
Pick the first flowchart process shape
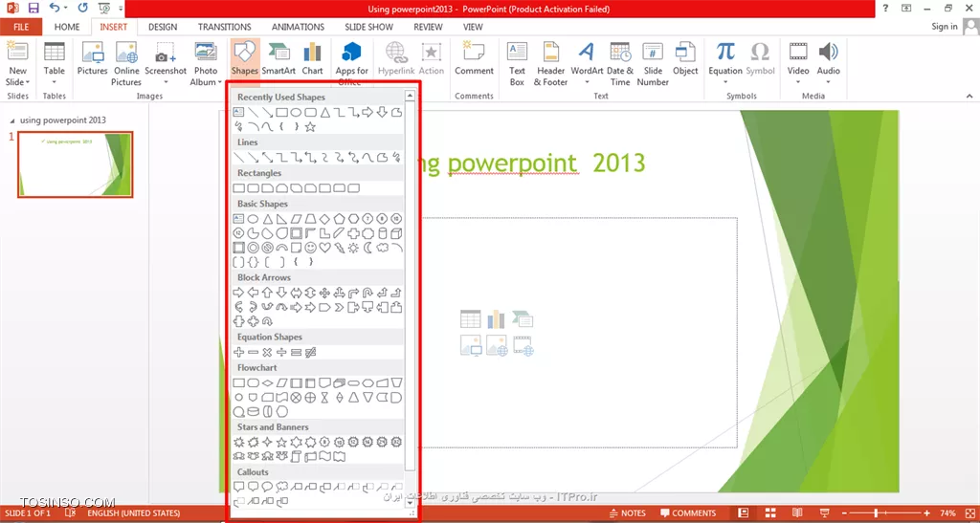(238, 382)
